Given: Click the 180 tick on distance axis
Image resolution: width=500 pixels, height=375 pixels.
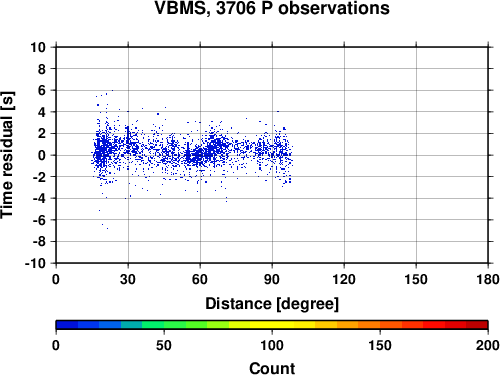Looking at the screenshot, I should pos(488,279).
